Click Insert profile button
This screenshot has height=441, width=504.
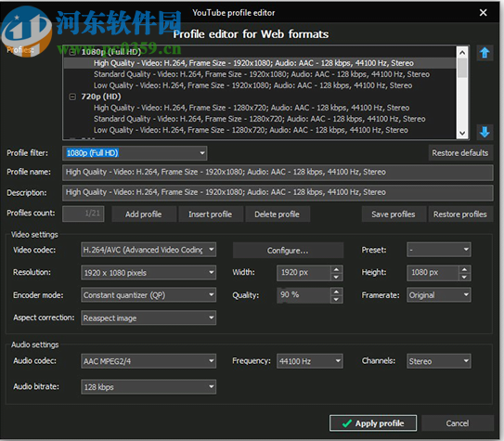coord(210,214)
